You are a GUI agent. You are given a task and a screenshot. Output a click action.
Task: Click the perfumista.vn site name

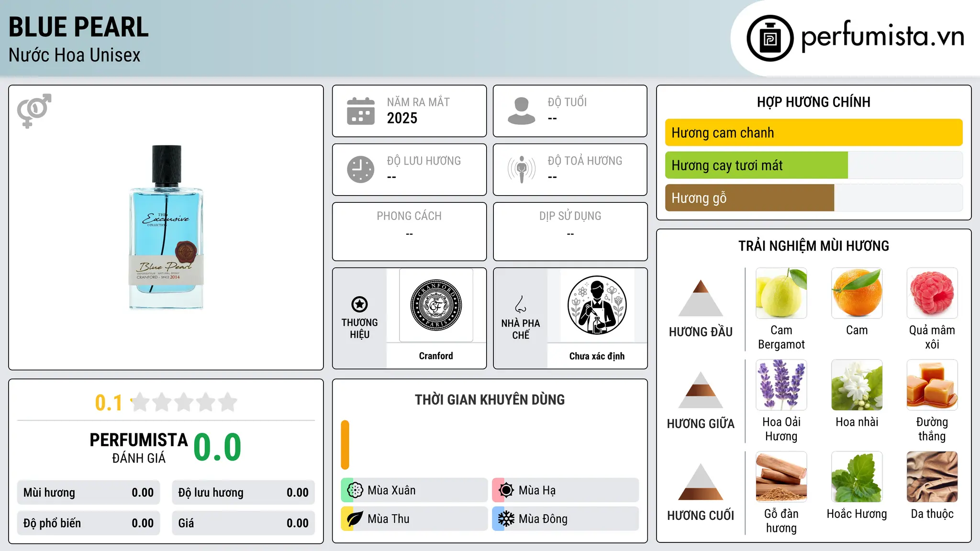click(882, 36)
